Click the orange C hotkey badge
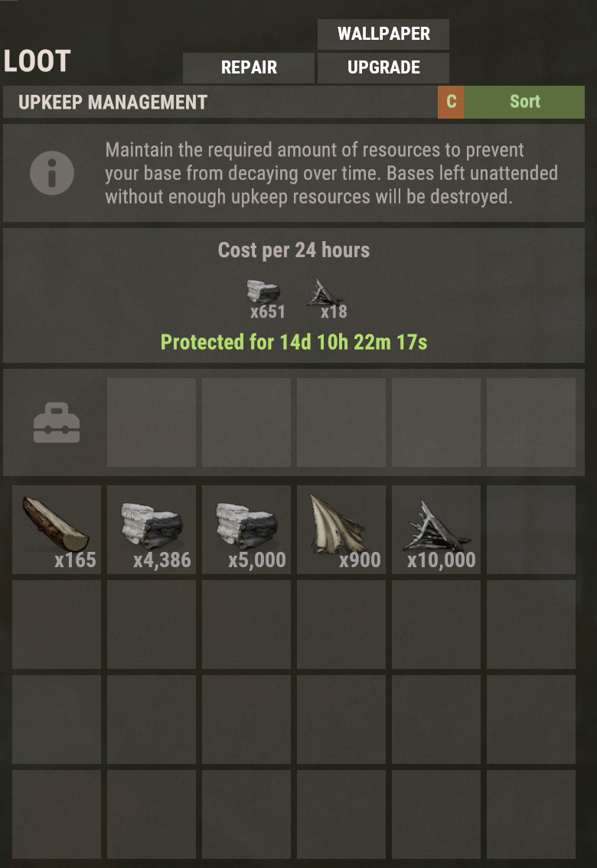 (451, 102)
